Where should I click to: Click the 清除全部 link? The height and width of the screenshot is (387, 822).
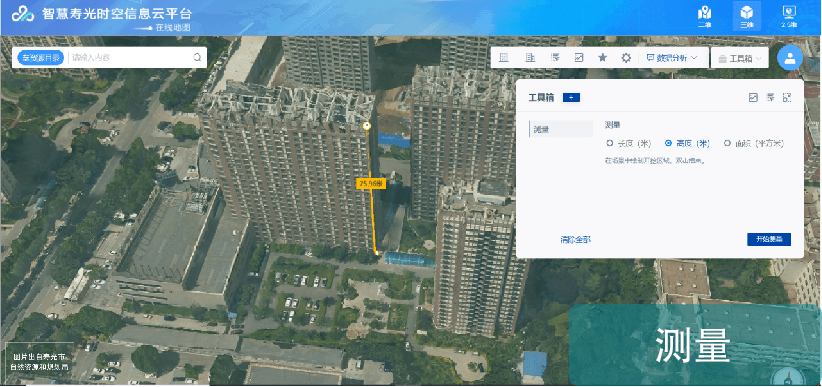(575, 240)
